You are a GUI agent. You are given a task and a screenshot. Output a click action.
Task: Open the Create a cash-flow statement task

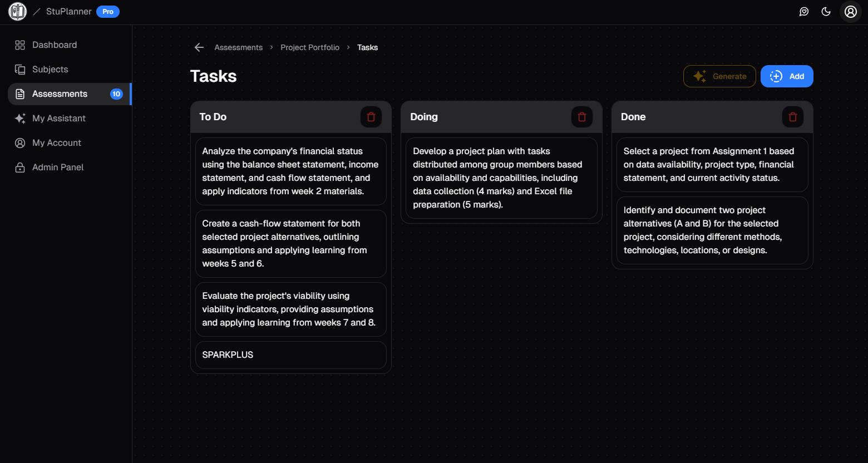(291, 244)
